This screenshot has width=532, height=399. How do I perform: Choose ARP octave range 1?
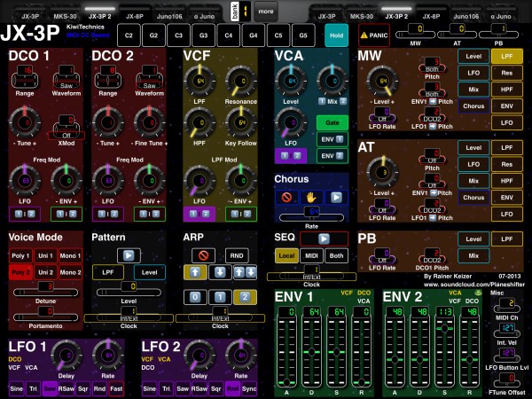click(220, 298)
